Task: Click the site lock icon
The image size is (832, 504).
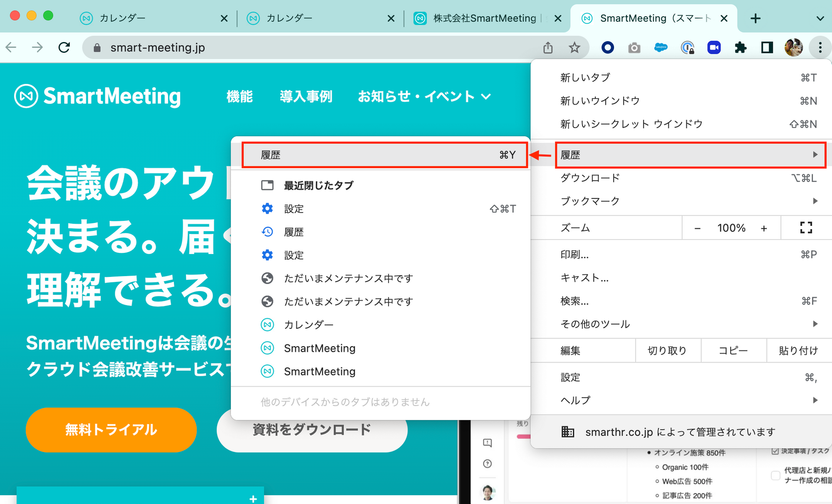Action: [97, 48]
